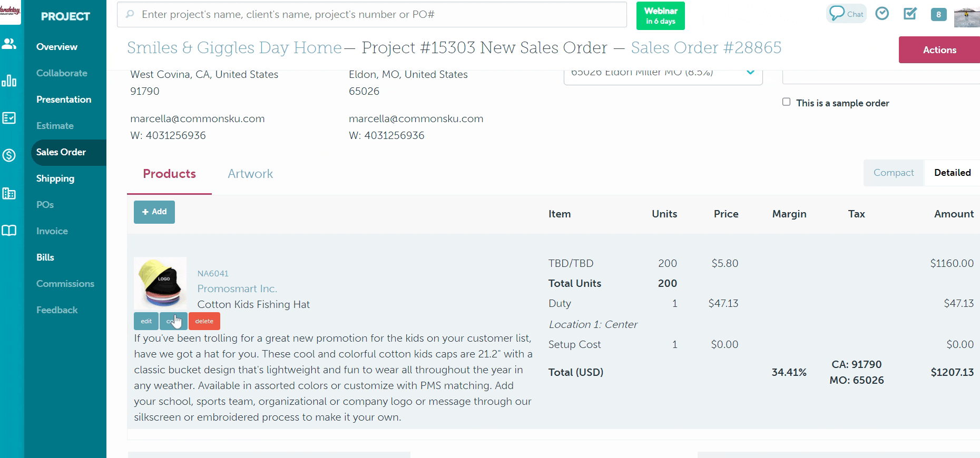The width and height of the screenshot is (980, 458).
Task: Switch view to Compact mode
Action: pyautogui.click(x=893, y=172)
